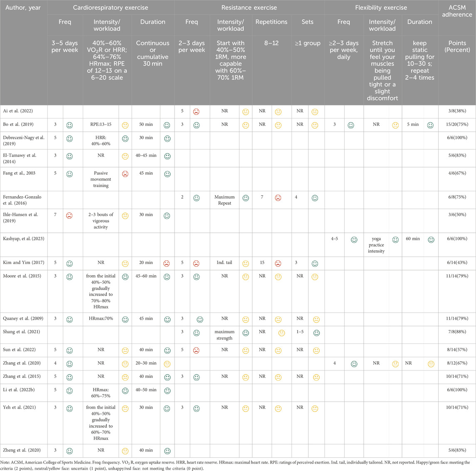
Task: Click green face beside HRmax:70%
Action: [125, 319]
